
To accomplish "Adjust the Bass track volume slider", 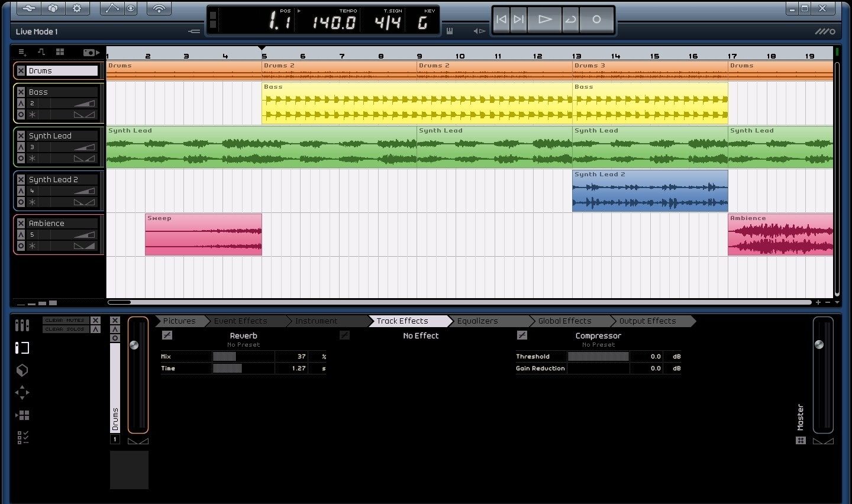I will tap(83, 103).
